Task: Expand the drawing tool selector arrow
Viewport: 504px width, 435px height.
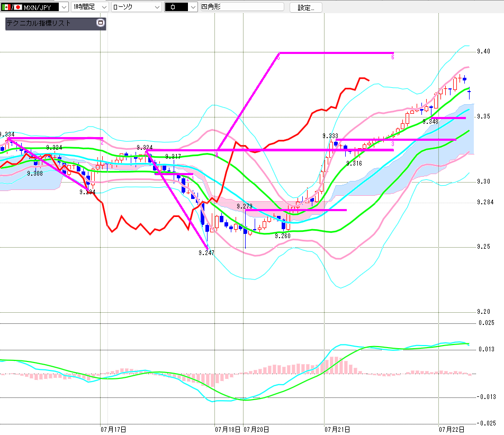Action: (x=193, y=7)
